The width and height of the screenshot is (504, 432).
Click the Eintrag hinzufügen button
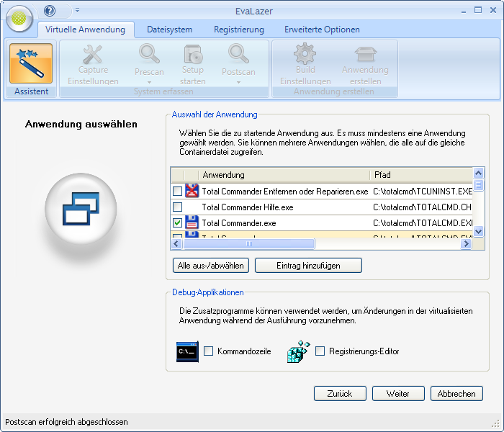(x=308, y=266)
